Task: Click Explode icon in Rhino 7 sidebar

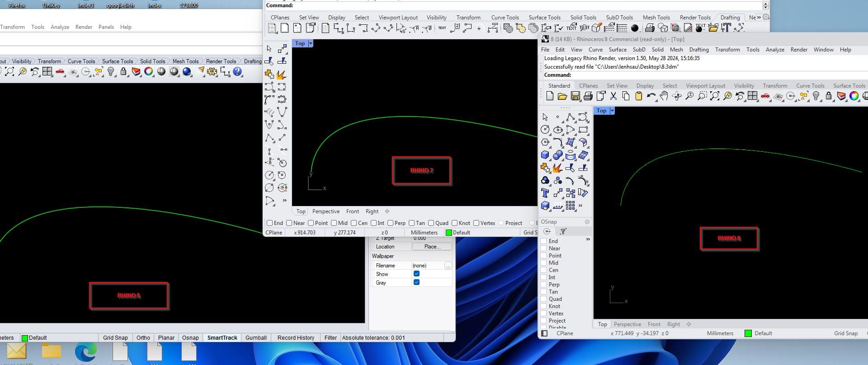Action: pos(282,74)
